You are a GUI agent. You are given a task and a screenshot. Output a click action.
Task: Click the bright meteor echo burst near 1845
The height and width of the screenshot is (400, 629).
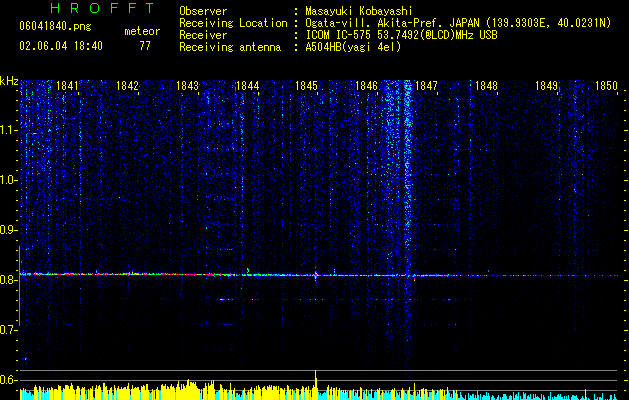316,275
